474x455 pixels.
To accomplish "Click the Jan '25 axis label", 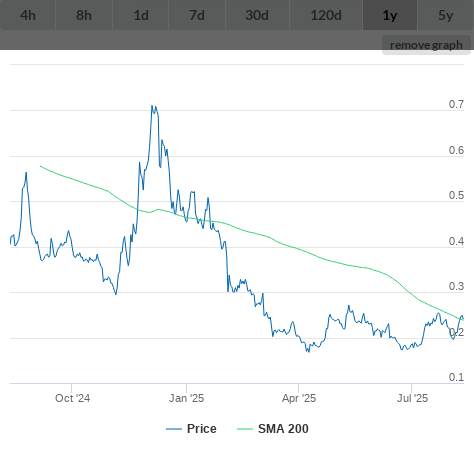I will 186,398.
